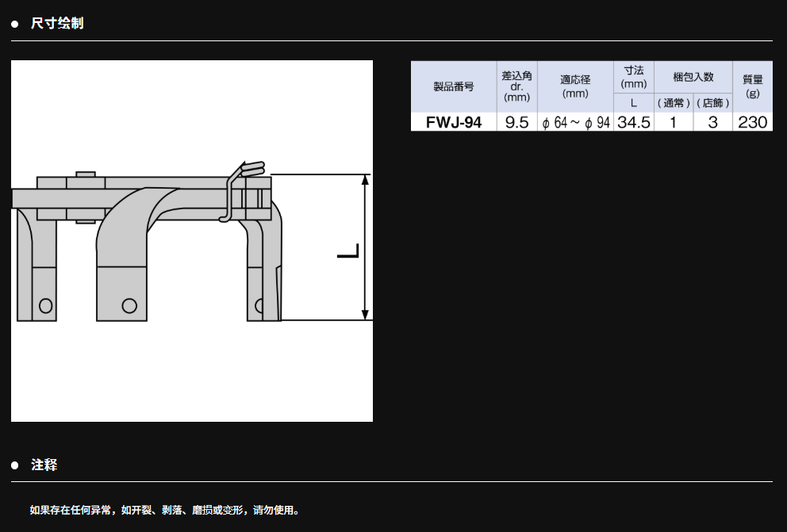The height and width of the screenshot is (532, 787).
Task: Click the 230 mass value cell
Action: [752, 122]
